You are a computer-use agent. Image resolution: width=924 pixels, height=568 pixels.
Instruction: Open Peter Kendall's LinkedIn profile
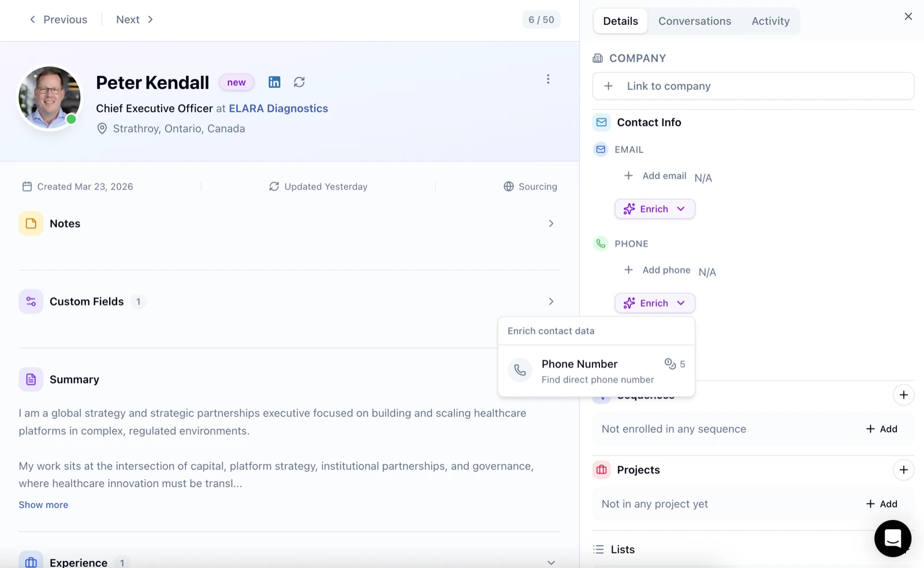coord(274,82)
